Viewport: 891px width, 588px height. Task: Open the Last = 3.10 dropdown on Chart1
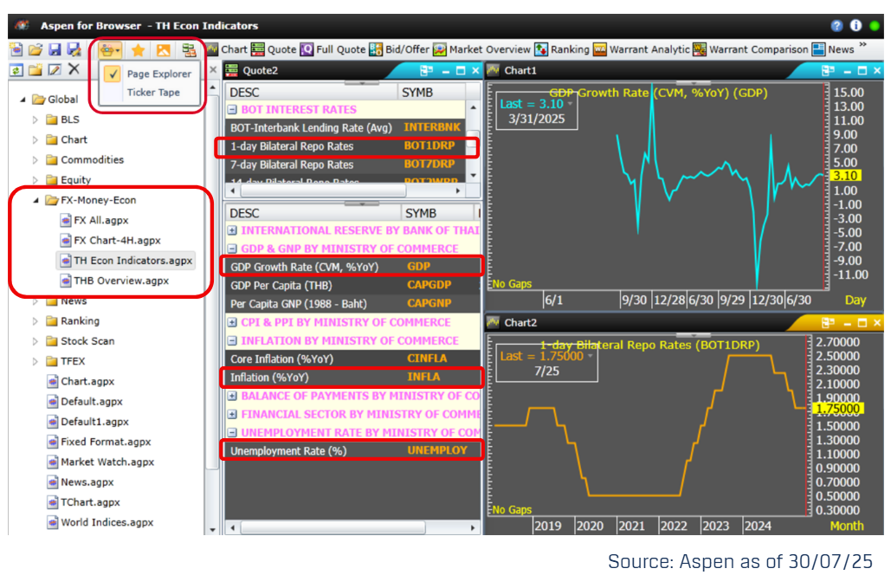coord(570,104)
